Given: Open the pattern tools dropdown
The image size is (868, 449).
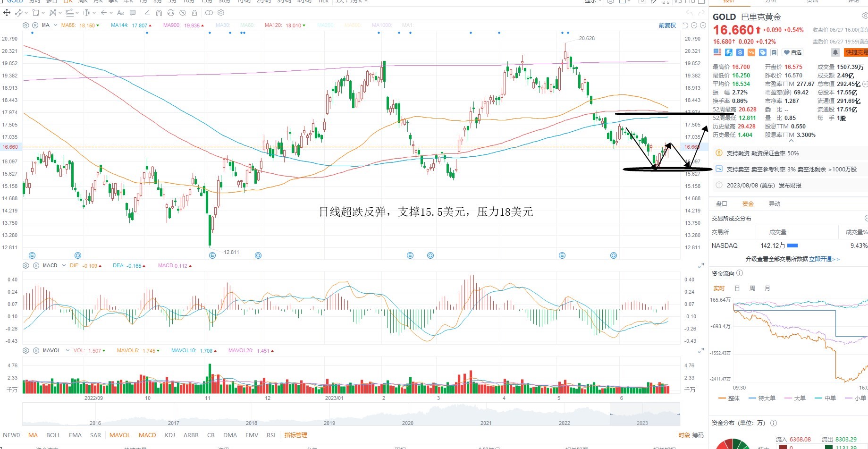Looking at the screenshot, I should click(x=60, y=13).
